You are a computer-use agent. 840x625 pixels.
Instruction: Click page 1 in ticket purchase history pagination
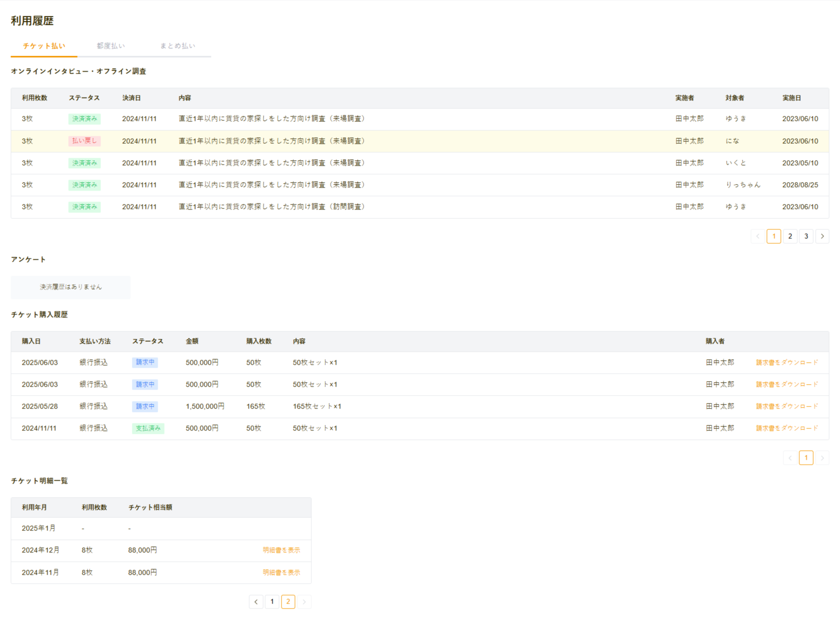[806, 458]
